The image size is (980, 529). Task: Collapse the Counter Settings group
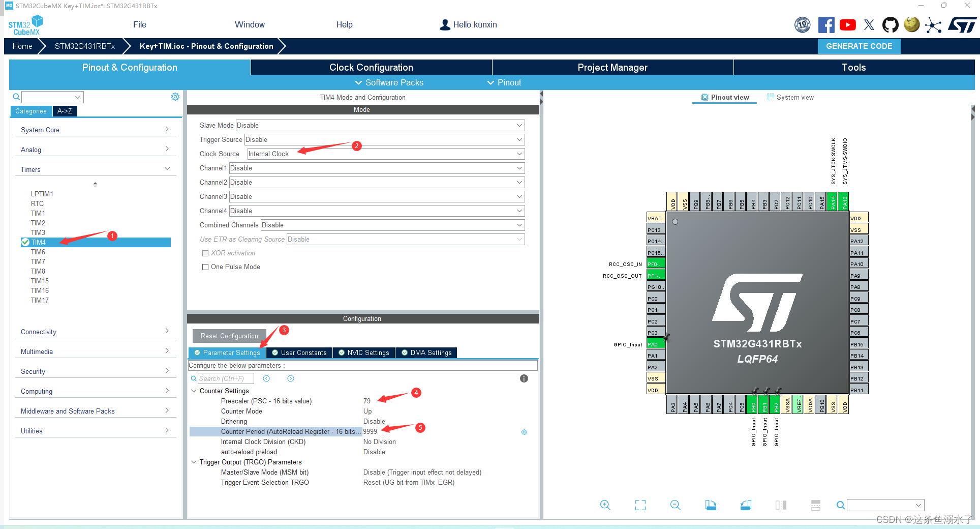[194, 391]
